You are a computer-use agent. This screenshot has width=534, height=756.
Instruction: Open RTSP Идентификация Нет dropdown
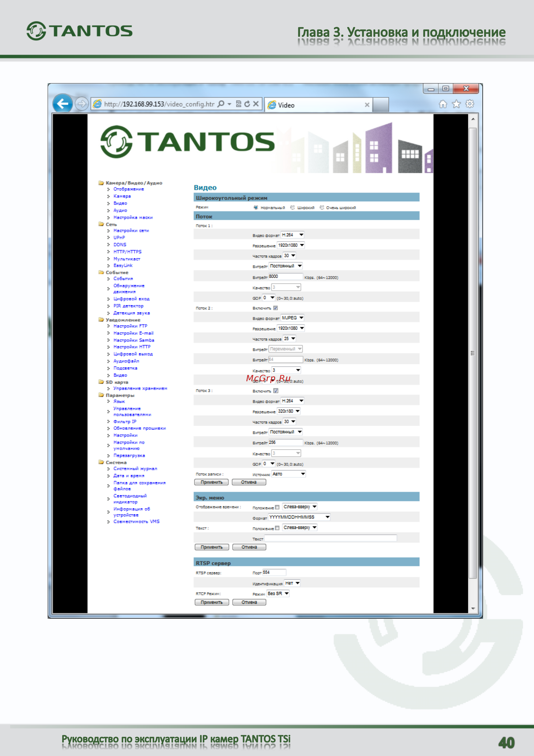pos(292,583)
